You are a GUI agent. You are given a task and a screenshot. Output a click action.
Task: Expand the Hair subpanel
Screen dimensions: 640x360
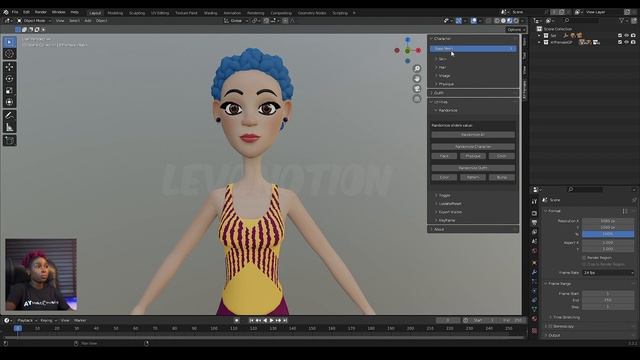click(442, 67)
